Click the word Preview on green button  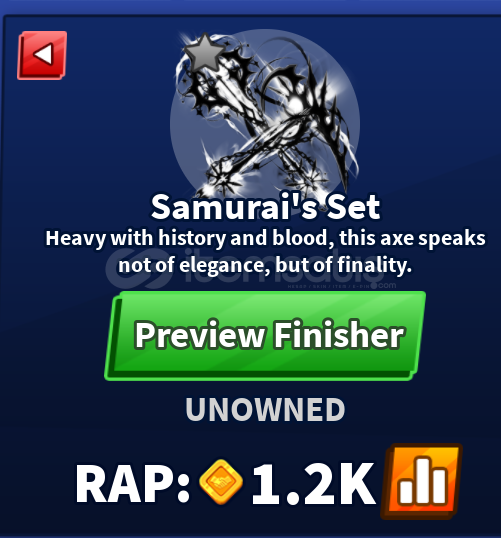tap(200, 335)
